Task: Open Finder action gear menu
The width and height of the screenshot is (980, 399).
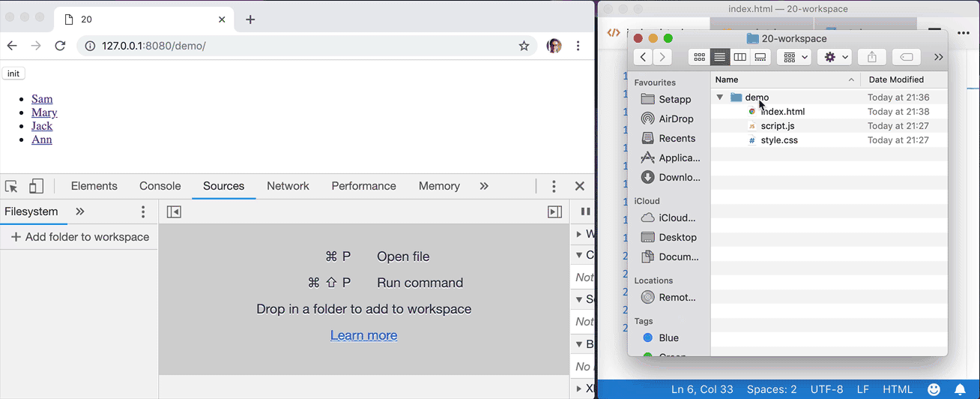Action: tap(835, 57)
